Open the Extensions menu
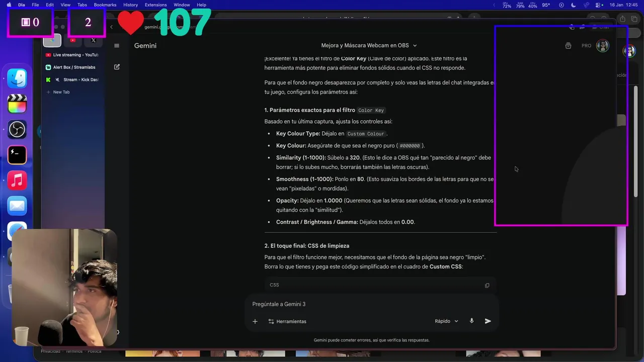The height and width of the screenshot is (362, 644). coord(155,5)
